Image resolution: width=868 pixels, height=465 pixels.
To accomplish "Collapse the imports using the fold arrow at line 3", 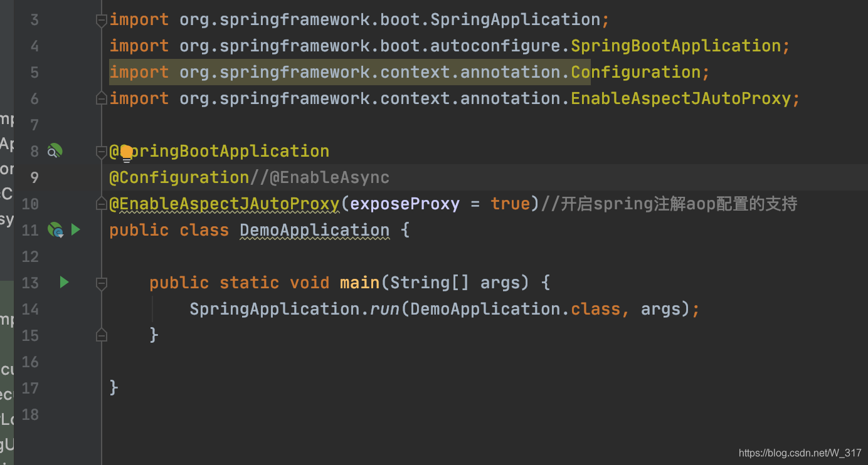I will (101, 19).
